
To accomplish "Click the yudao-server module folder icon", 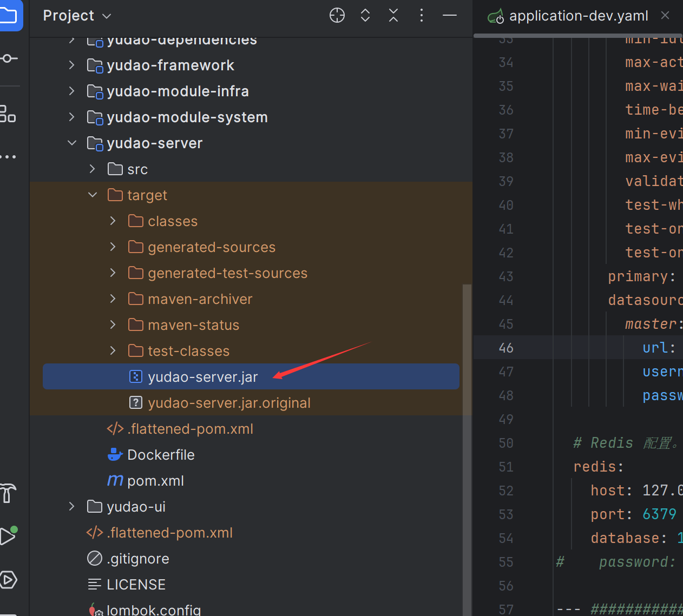I will [x=95, y=143].
